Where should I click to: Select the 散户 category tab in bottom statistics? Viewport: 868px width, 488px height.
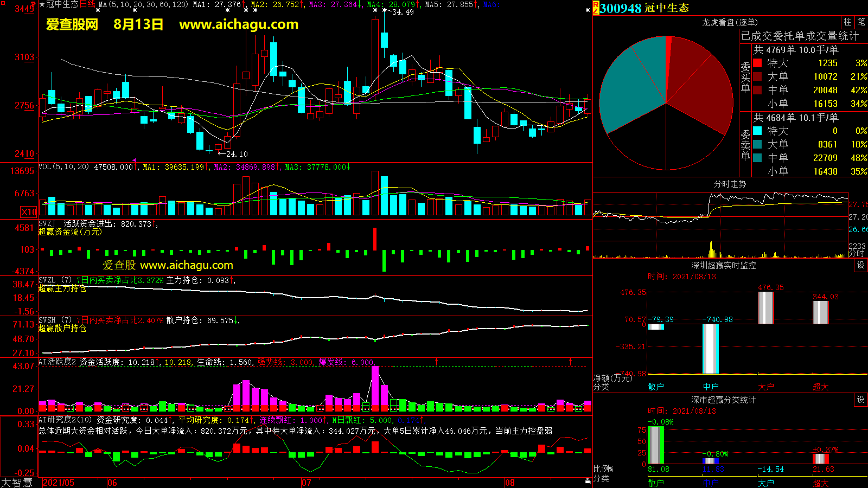pos(656,483)
